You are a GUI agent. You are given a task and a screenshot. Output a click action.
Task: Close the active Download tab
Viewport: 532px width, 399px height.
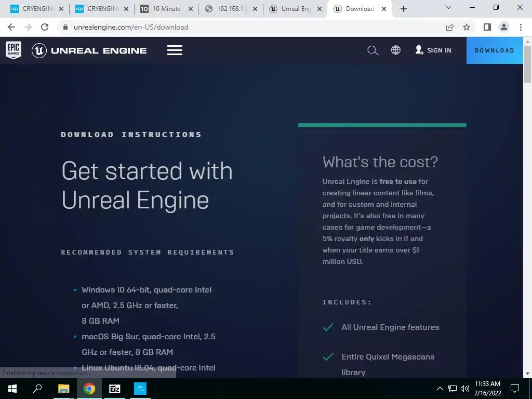[x=384, y=9]
